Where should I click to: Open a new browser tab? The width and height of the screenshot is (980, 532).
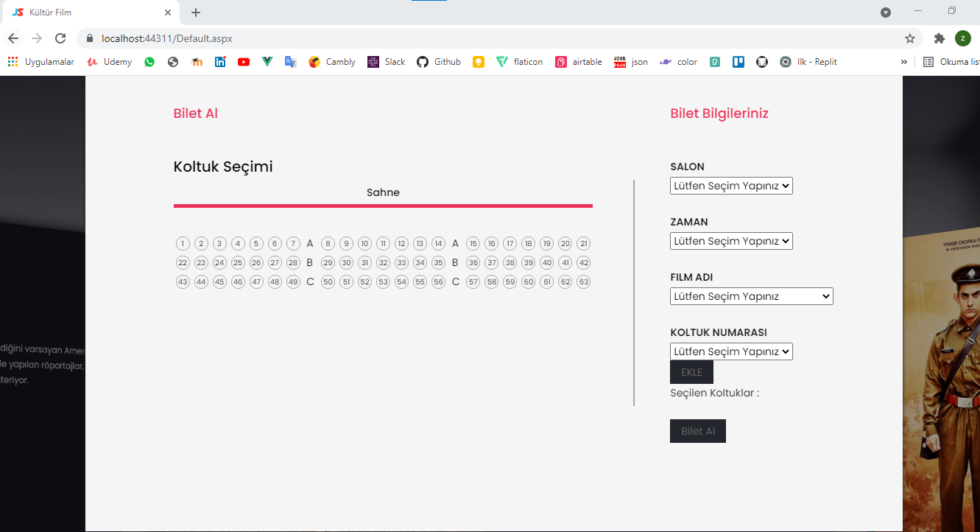point(195,13)
